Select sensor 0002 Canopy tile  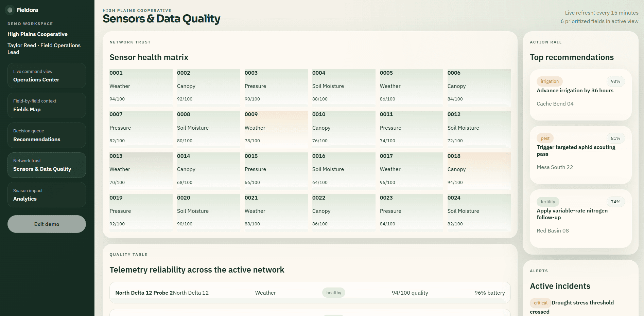209,88
